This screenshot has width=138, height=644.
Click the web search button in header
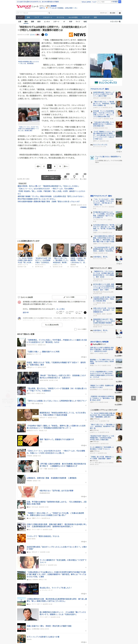pos(120,2)
